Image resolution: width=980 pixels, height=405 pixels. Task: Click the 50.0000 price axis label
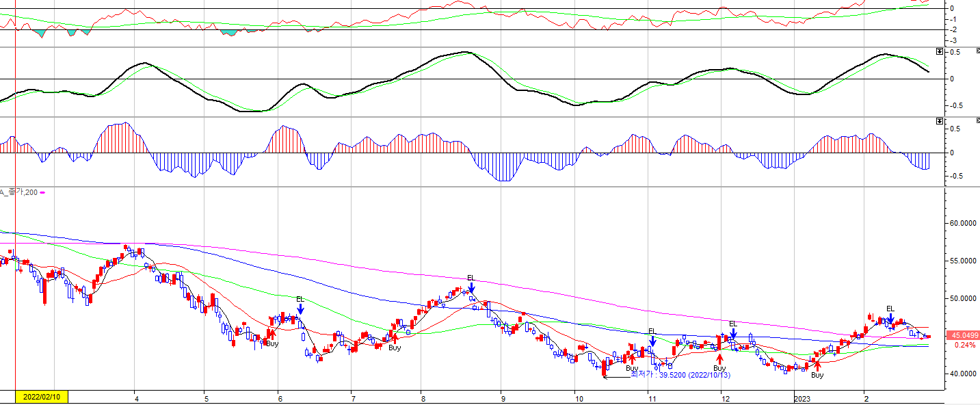[x=963, y=299]
